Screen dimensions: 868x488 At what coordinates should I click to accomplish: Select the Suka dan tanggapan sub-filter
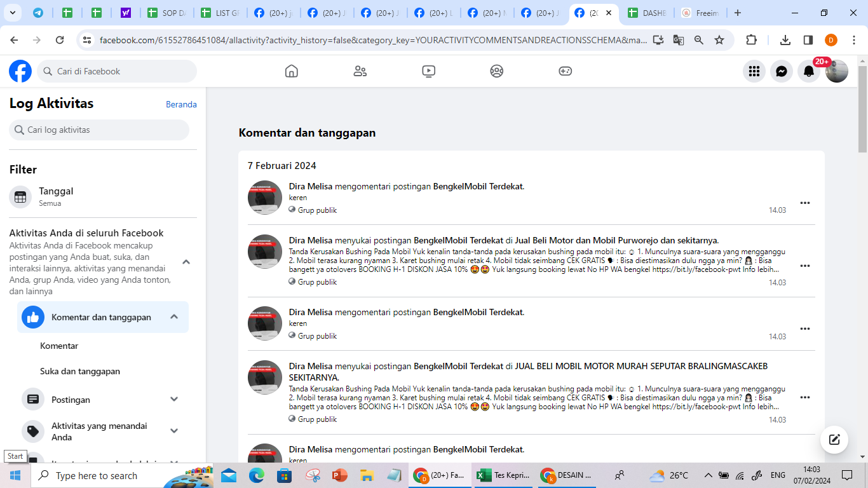[80, 371]
